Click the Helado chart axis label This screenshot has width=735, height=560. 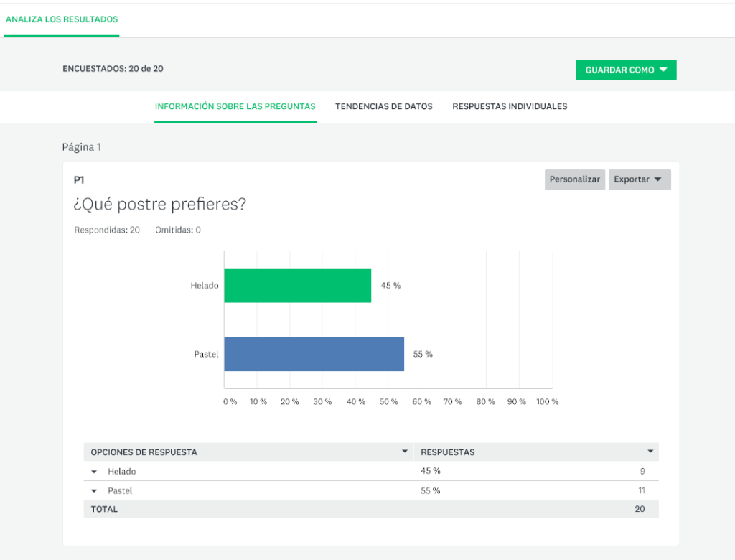(x=205, y=286)
